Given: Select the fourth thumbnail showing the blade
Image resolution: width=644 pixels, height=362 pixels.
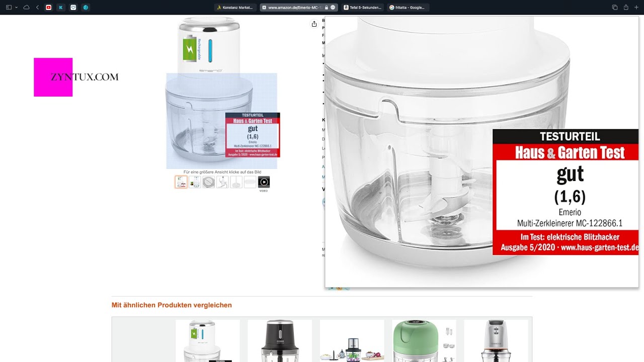Looking at the screenshot, I should pyautogui.click(x=222, y=182).
